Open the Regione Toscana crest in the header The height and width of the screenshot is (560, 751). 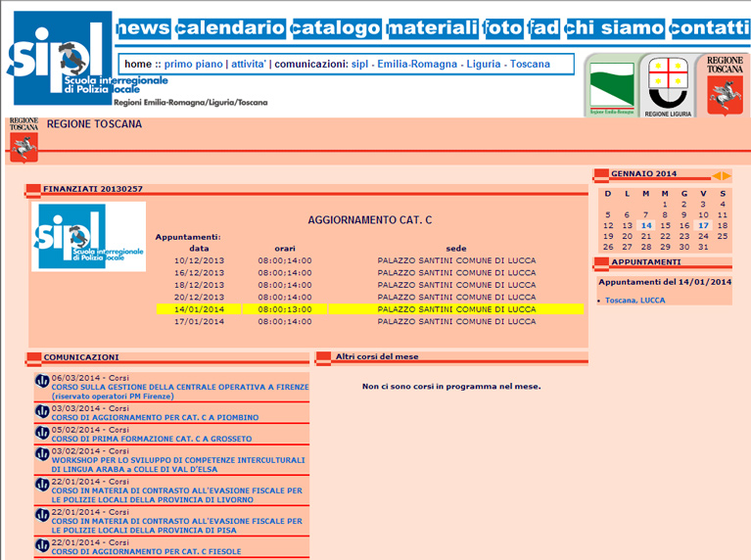click(x=725, y=86)
